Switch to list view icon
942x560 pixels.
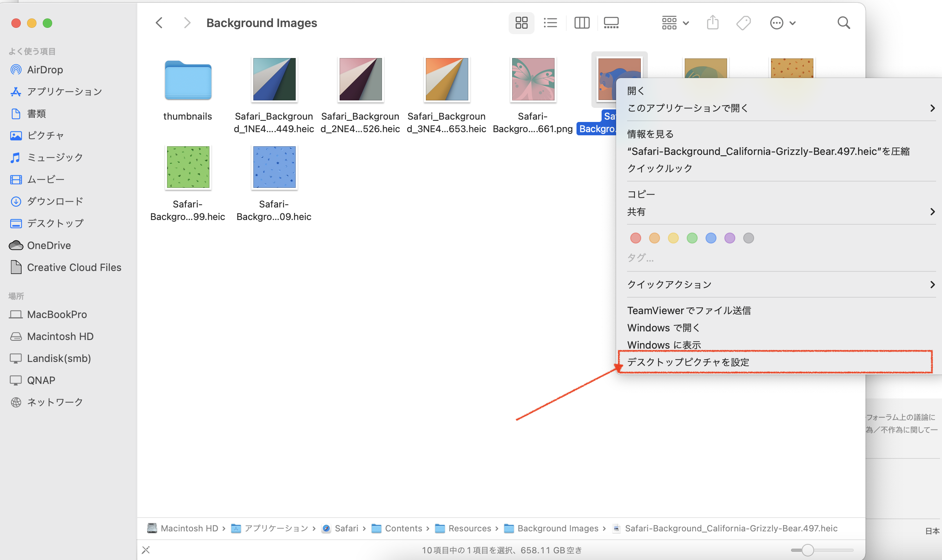tap(550, 23)
